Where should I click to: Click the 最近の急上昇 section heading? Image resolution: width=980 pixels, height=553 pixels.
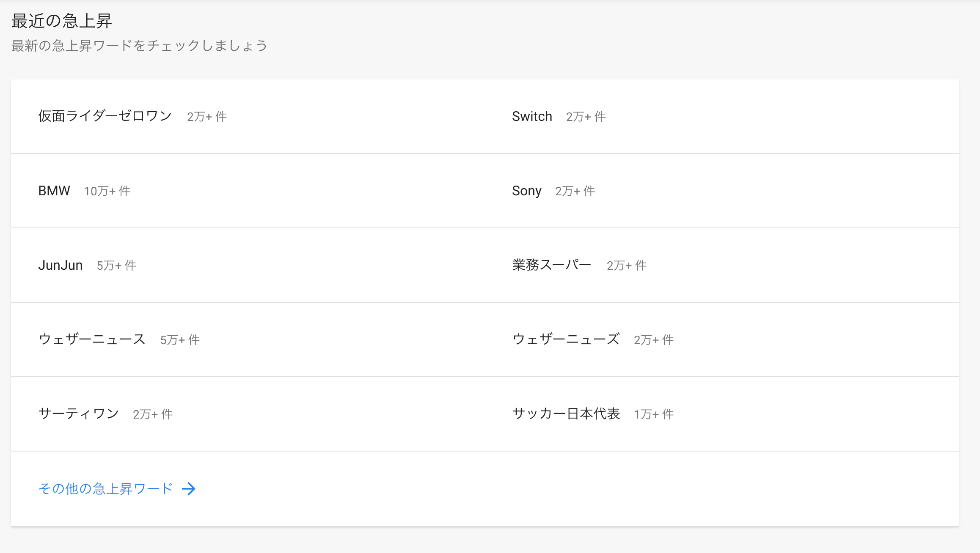click(x=62, y=21)
